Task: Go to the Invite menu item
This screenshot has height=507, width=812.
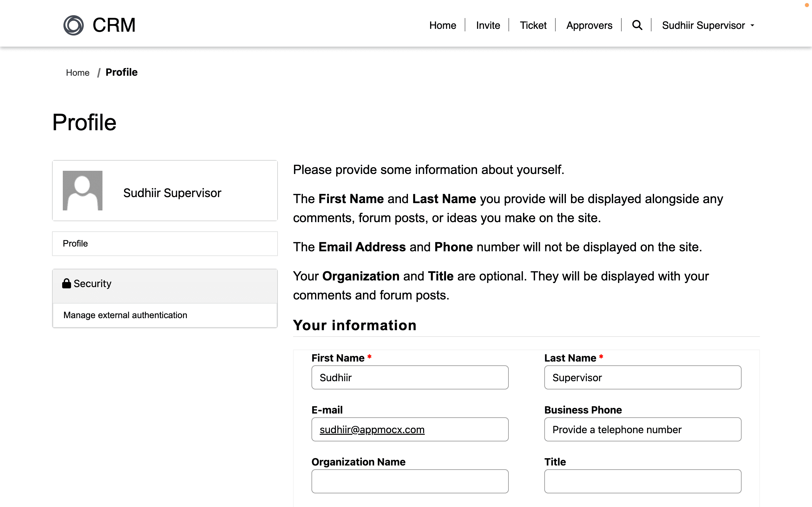Action: [x=488, y=25]
